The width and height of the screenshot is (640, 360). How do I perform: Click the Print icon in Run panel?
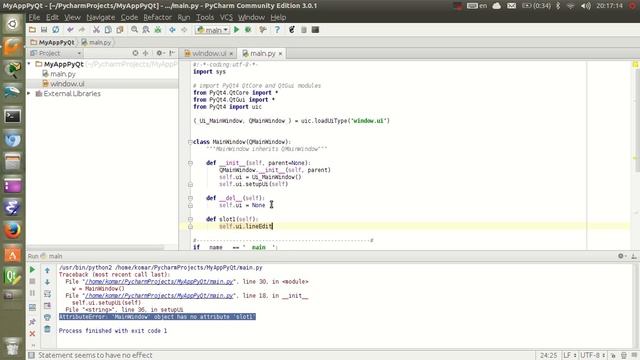coord(47,317)
